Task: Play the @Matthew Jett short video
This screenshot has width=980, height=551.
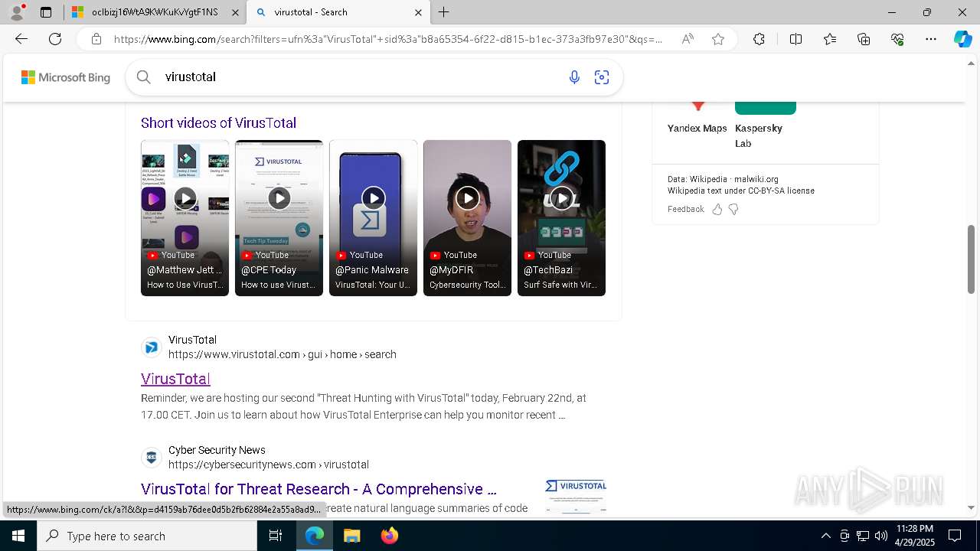Action: tap(185, 217)
